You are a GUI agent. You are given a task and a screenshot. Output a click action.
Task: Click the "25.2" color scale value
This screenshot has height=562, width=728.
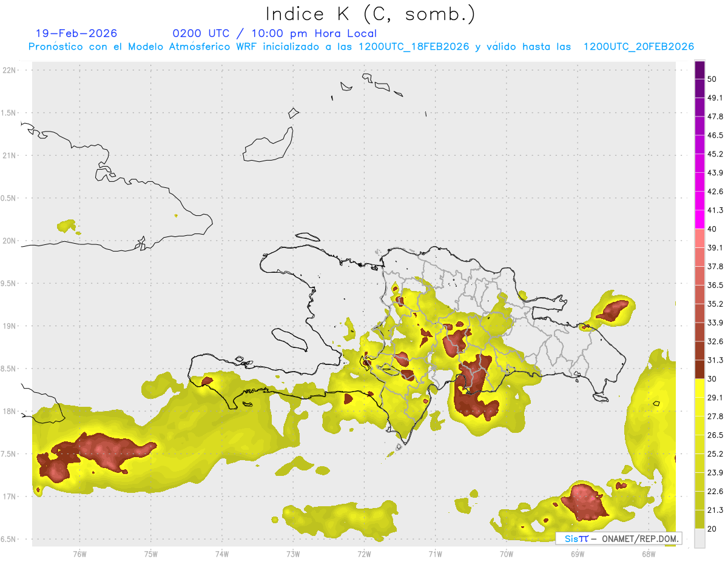tap(715, 453)
